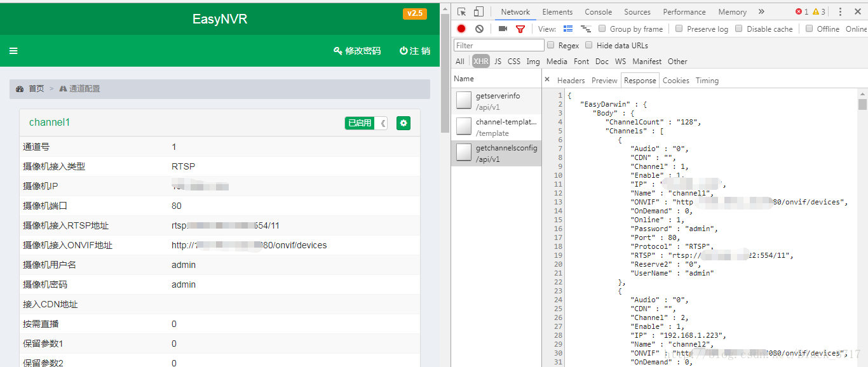Viewport: 868px width, 367px height.
Task: Switch to large request rows view
Action: 568,29
